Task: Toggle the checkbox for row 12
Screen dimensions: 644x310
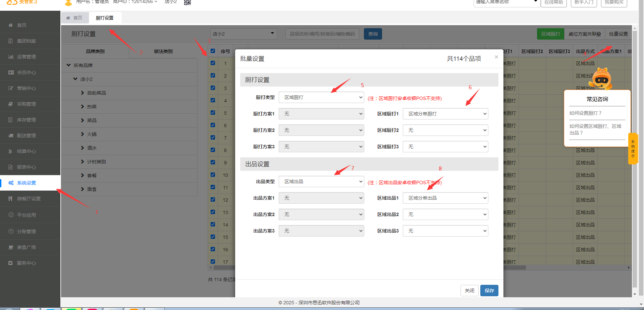Action: [213, 200]
